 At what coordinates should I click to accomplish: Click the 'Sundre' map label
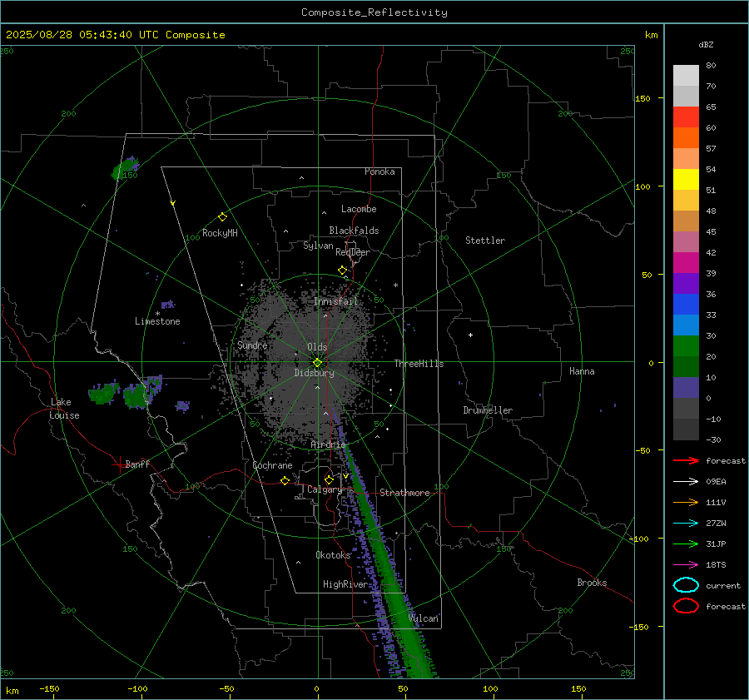tap(252, 345)
